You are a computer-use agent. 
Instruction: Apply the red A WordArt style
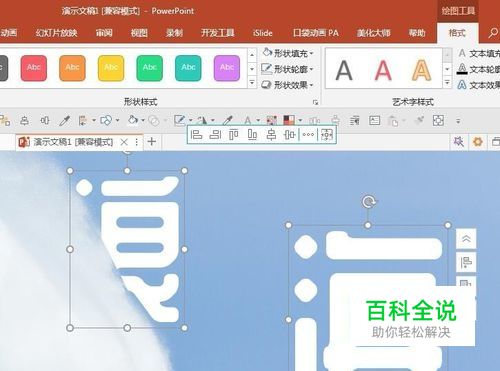[x=383, y=70]
